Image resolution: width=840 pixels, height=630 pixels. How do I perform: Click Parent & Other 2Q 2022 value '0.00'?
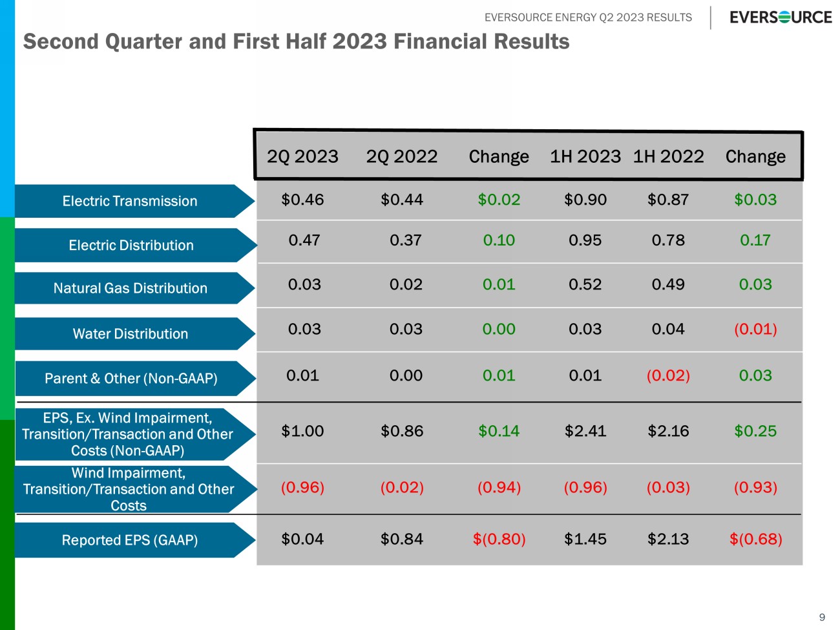pyautogui.click(x=406, y=375)
